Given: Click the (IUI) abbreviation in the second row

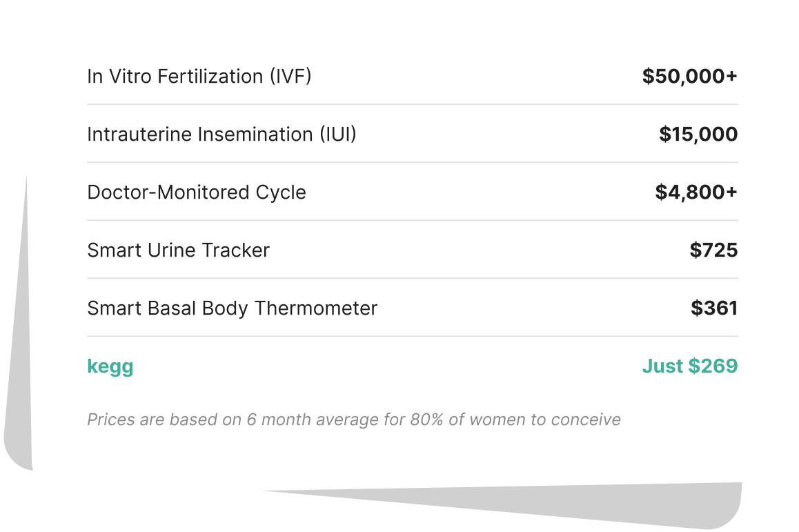Looking at the screenshot, I should coord(337,135).
